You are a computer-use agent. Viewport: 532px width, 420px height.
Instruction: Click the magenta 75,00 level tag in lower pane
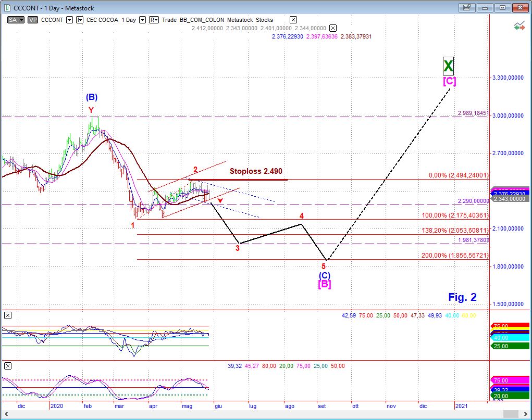[510, 380]
